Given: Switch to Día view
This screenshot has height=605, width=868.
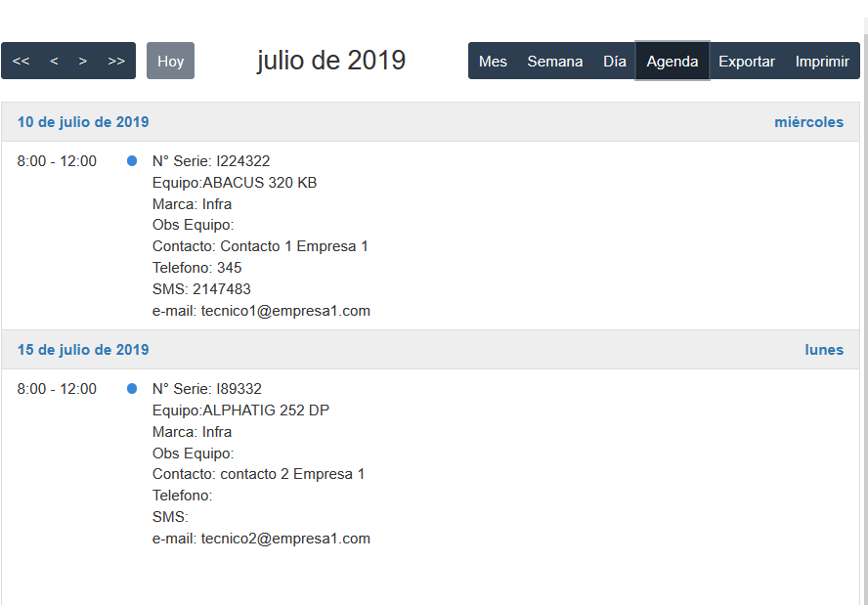Looking at the screenshot, I should 614,61.
